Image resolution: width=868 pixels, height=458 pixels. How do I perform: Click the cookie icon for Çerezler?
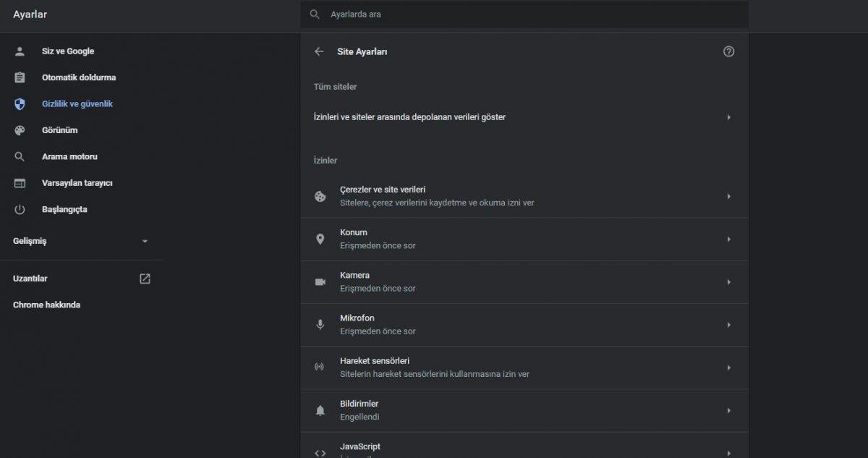(320, 196)
